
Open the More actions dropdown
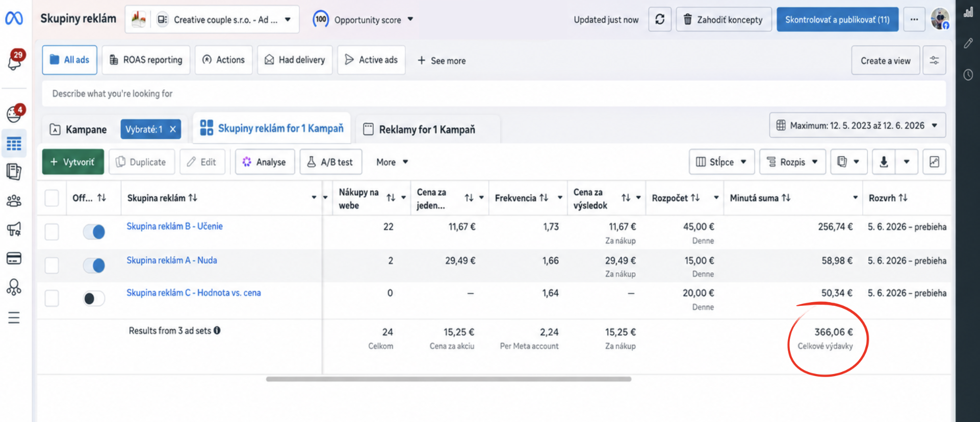[392, 162]
